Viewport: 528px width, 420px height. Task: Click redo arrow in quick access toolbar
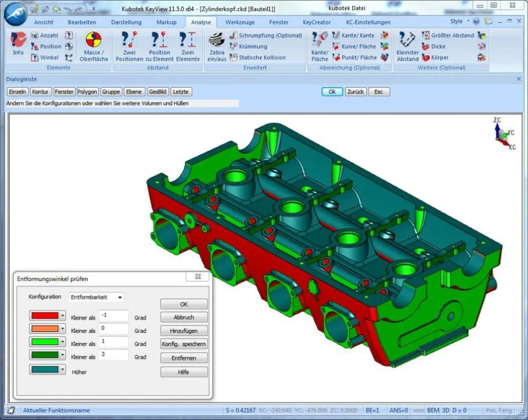click(79, 9)
